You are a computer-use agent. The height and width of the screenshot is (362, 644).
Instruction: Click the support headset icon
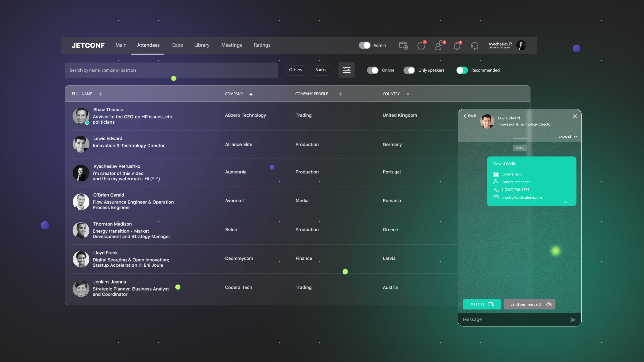pyautogui.click(x=474, y=46)
